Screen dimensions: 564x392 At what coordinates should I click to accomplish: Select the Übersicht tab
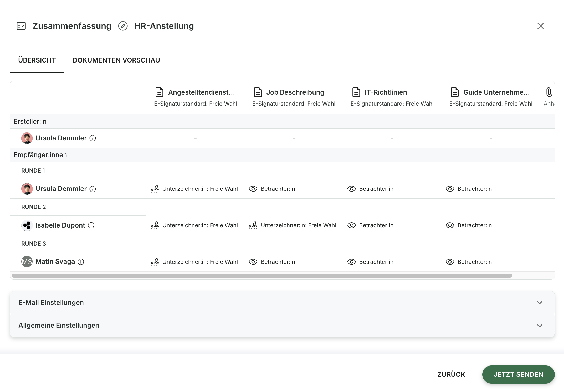tap(37, 60)
